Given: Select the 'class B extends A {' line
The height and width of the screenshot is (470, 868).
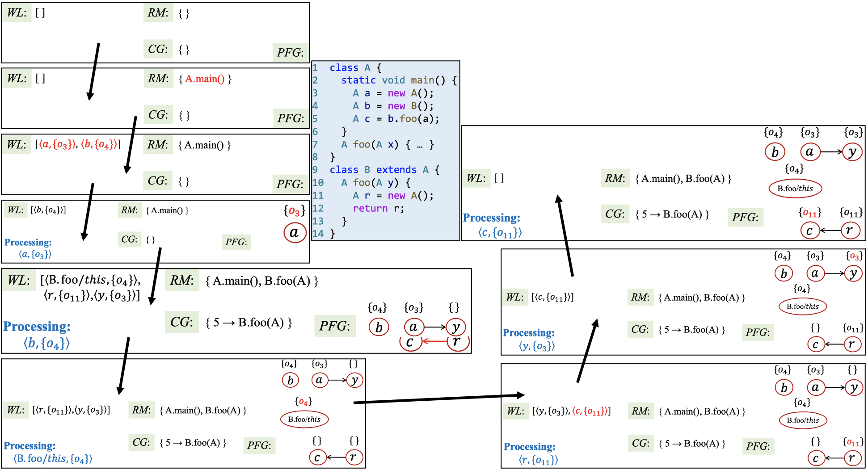Looking at the screenshot, I should coord(384,170).
